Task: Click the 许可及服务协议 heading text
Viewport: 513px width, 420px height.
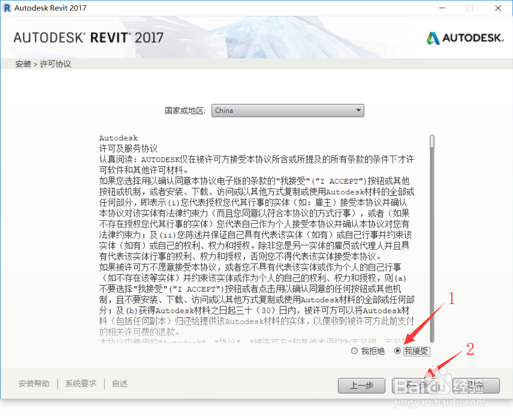Action: click(128, 149)
